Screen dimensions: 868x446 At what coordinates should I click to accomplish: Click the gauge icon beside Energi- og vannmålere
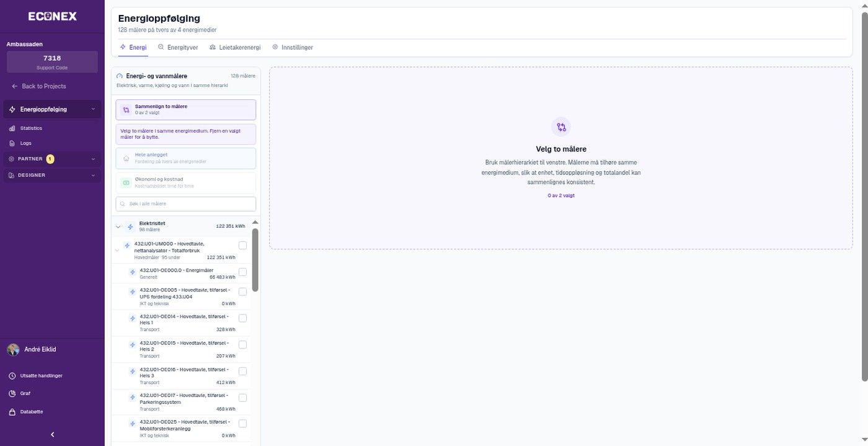pyautogui.click(x=120, y=76)
